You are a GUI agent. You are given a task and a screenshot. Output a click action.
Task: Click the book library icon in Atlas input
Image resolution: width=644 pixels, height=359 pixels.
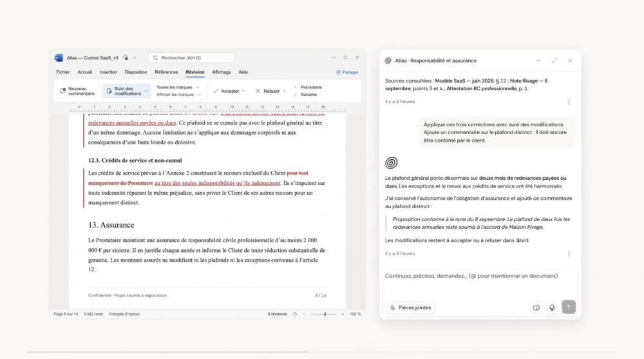[536, 307]
